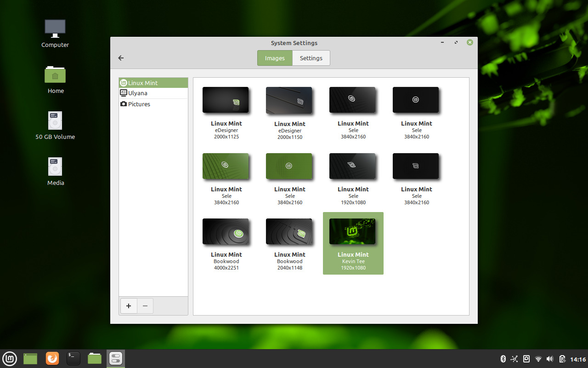Open the clipboard manager tray icon
This screenshot has height=368, width=588.
coord(562,359)
